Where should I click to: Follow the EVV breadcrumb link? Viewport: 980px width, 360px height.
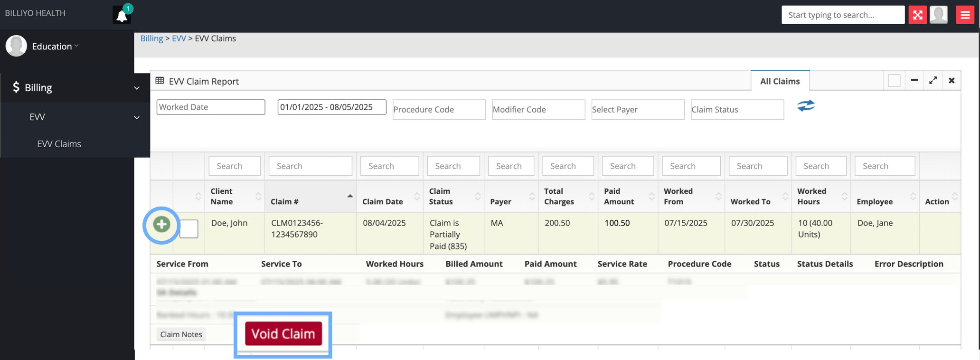(179, 38)
